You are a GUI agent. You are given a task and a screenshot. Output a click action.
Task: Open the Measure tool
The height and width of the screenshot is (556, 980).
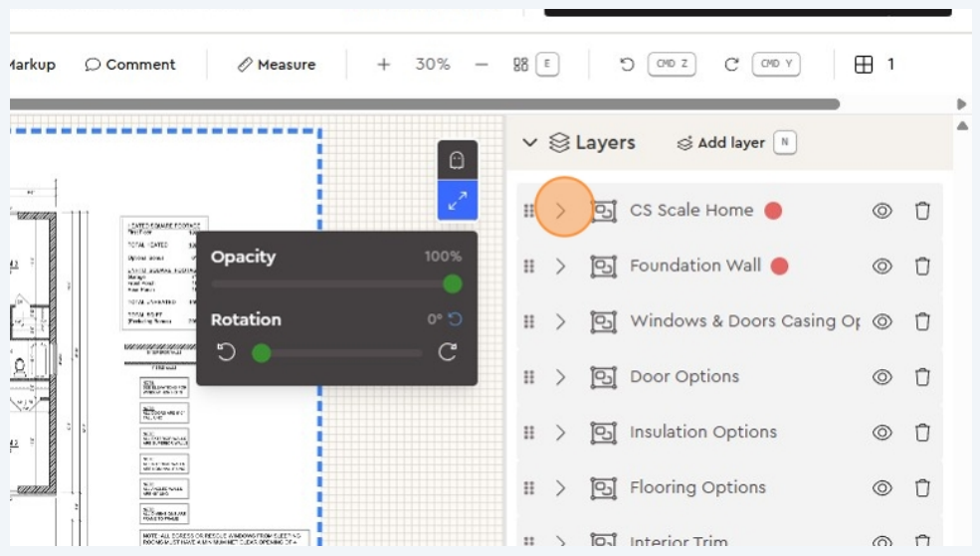277,65
